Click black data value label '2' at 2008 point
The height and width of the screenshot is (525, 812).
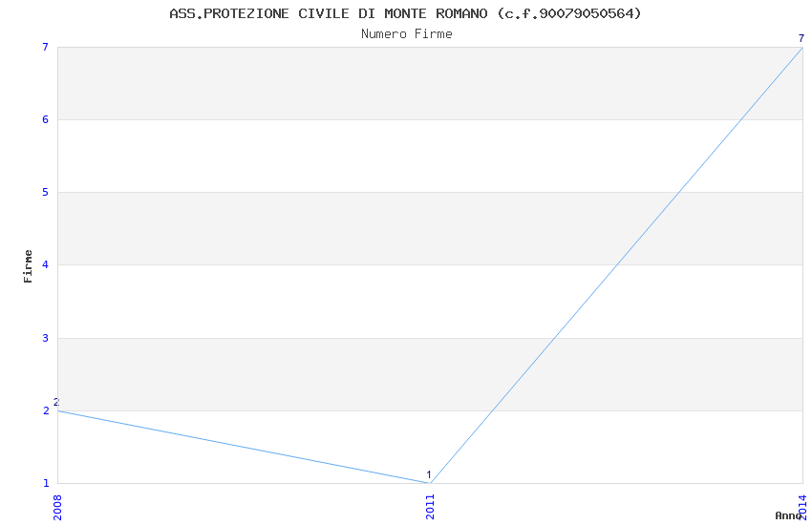click(56, 402)
